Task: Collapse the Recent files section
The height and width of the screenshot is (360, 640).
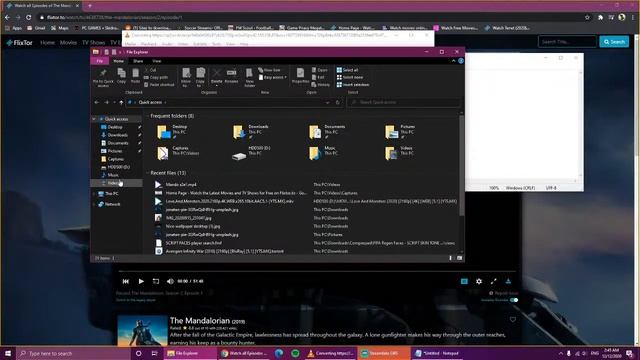Action: (x=147, y=173)
